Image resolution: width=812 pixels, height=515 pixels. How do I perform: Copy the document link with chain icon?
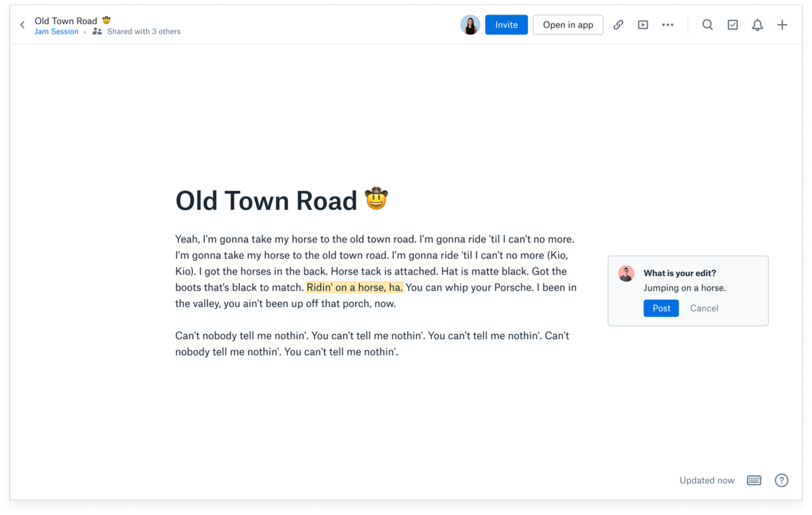click(618, 25)
